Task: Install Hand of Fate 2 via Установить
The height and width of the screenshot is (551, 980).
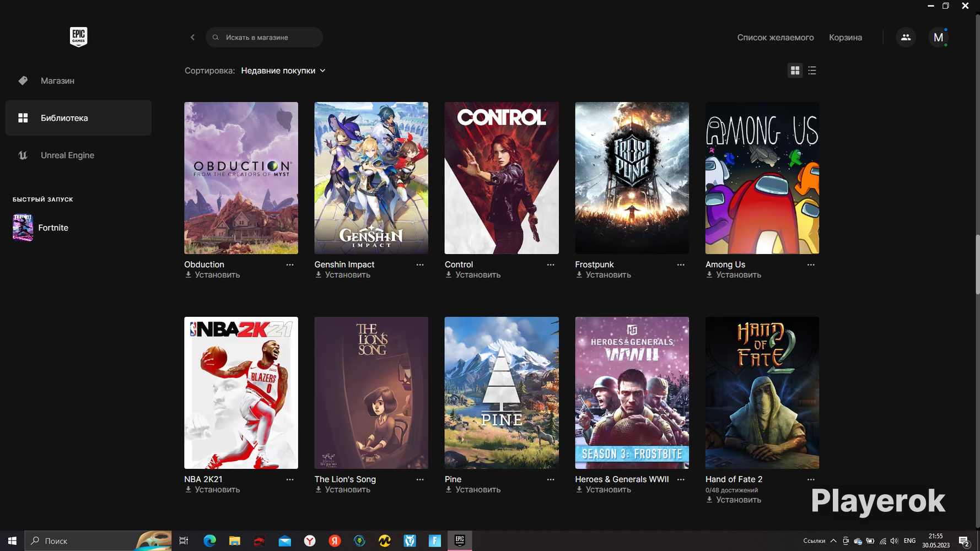Action: coord(734,500)
